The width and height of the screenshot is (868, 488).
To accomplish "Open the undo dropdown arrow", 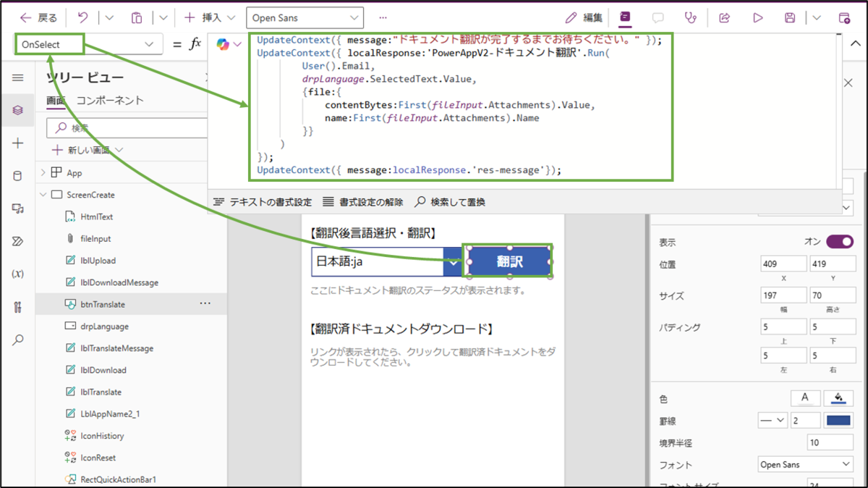I will pos(109,17).
